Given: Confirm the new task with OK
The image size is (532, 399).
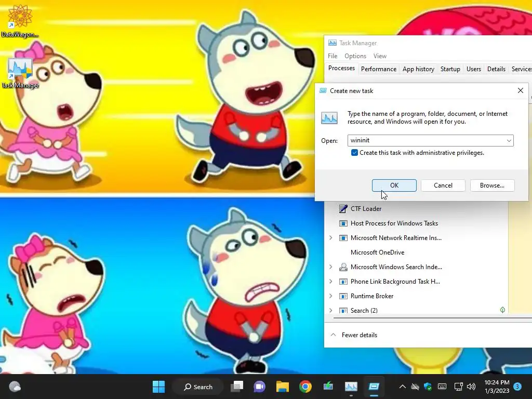Looking at the screenshot, I should tap(394, 185).
